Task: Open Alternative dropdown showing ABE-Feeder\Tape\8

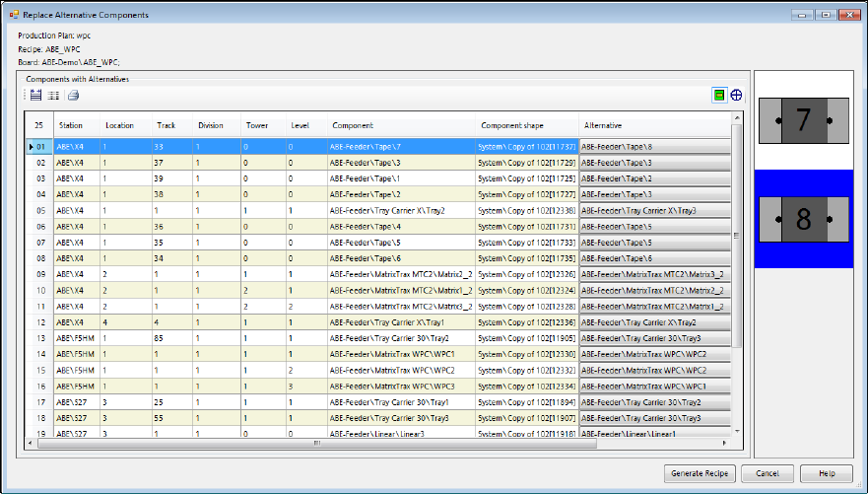Action: (653, 147)
